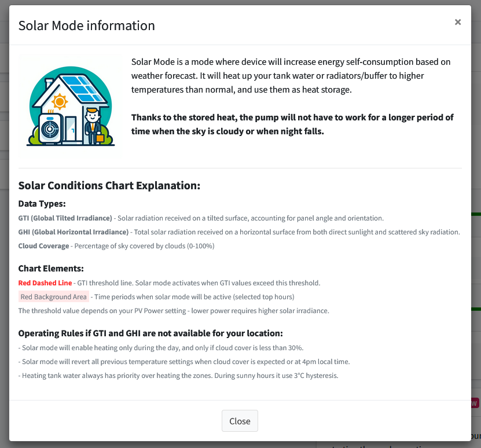This screenshot has height=448, width=481.
Task: Click the Data Types heading
Action: (42, 204)
